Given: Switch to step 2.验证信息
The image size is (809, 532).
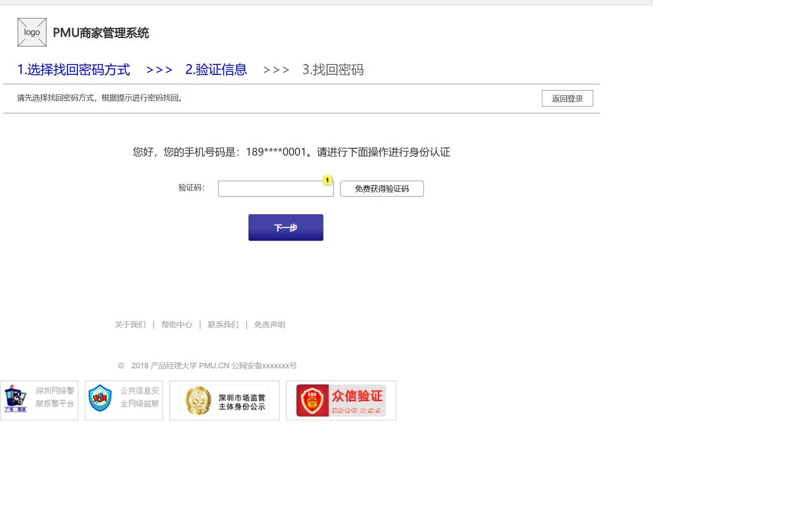Looking at the screenshot, I should [x=216, y=69].
